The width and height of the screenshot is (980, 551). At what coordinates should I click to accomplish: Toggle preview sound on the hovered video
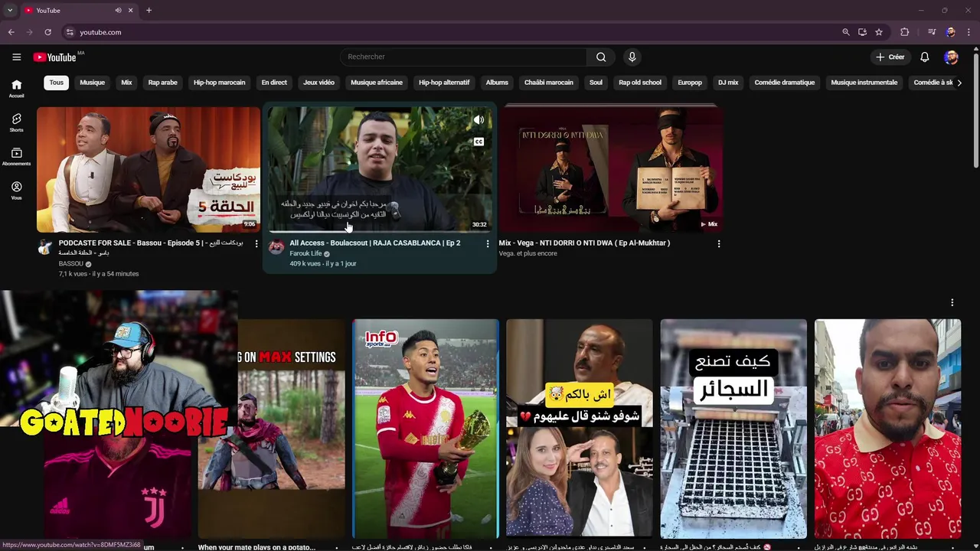[479, 120]
